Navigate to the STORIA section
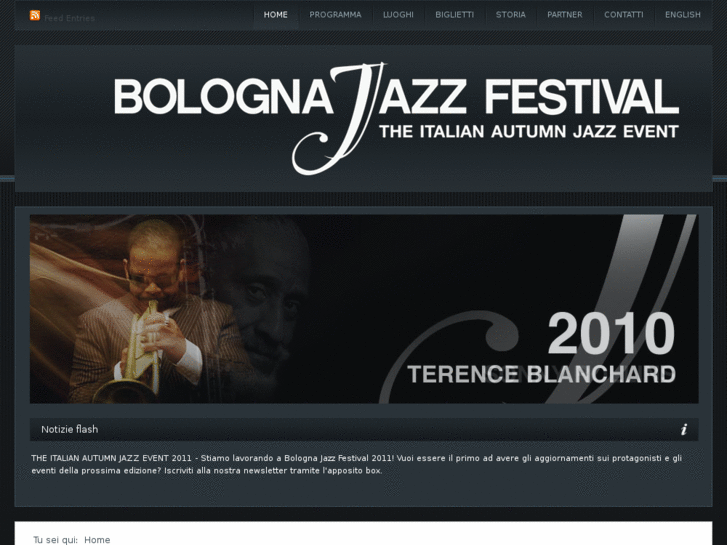Image resolution: width=727 pixels, height=545 pixels. [510, 15]
